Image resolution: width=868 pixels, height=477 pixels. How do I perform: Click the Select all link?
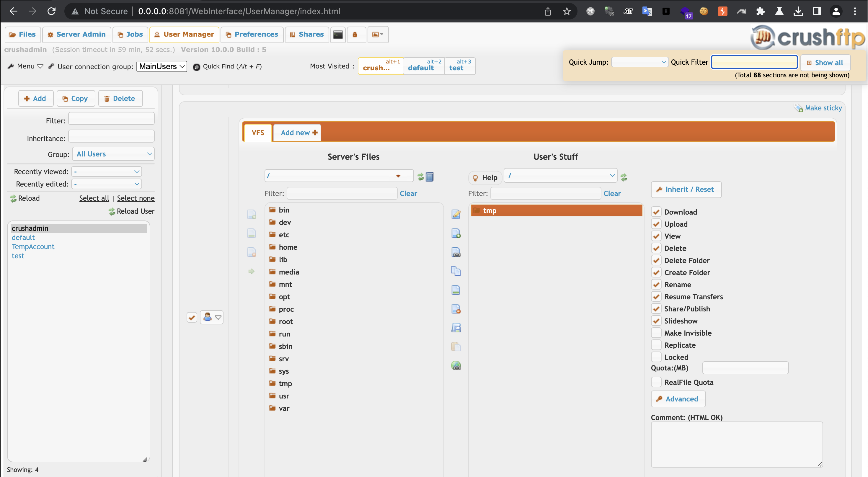(x=94, y=198)
